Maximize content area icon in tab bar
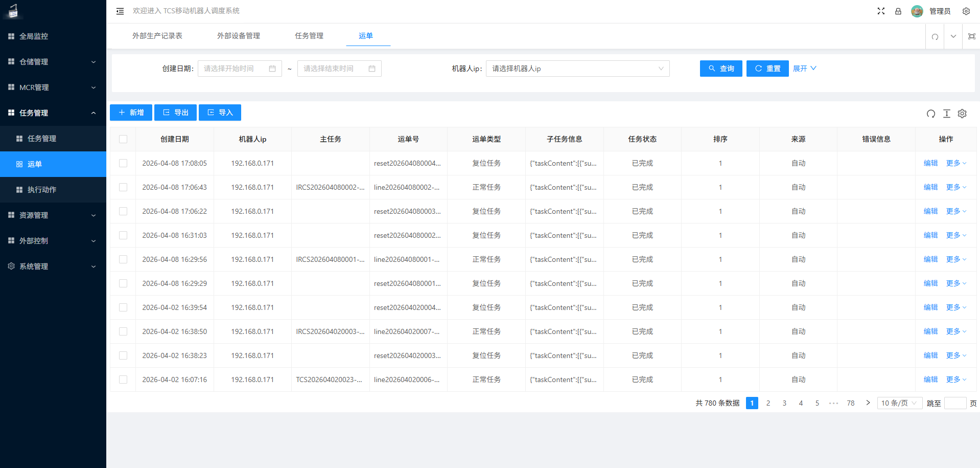The image size is (980, 468). (972, 36)
